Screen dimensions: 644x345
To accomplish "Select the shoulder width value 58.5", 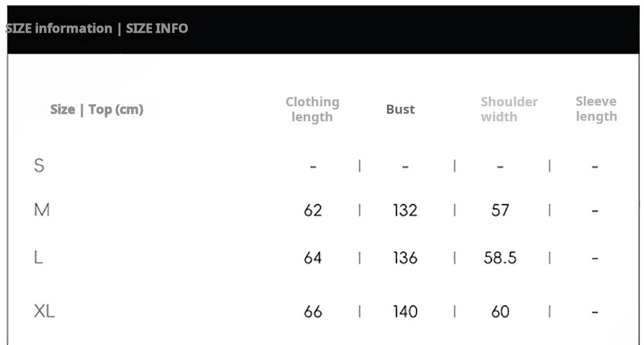I will tap(500, 258).
